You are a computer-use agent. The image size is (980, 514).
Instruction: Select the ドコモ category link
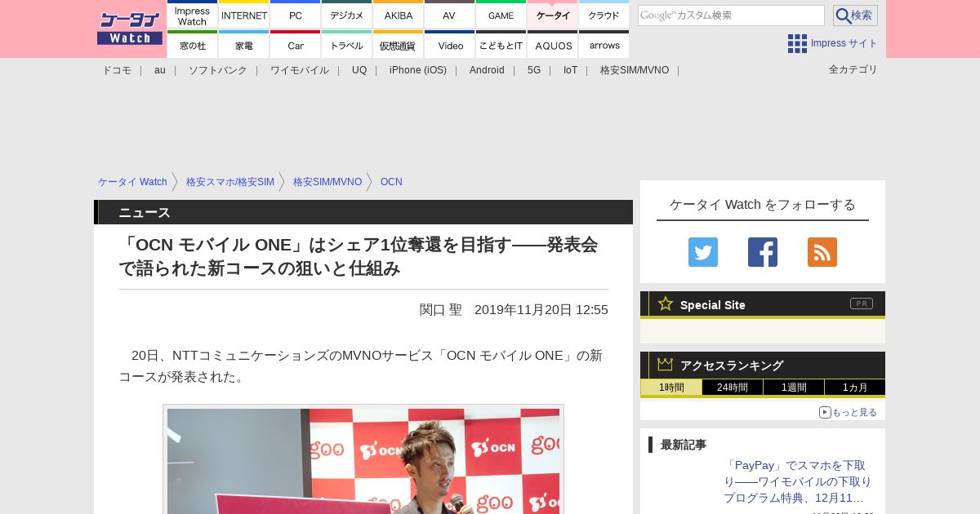coord(117,70)
